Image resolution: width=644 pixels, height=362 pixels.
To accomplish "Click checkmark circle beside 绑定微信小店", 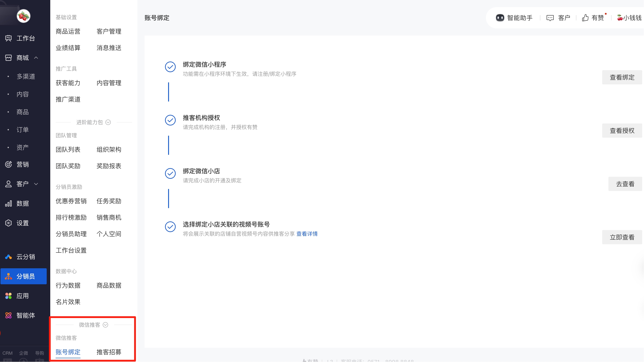I will pyautogui.click(x=170, y=173).
